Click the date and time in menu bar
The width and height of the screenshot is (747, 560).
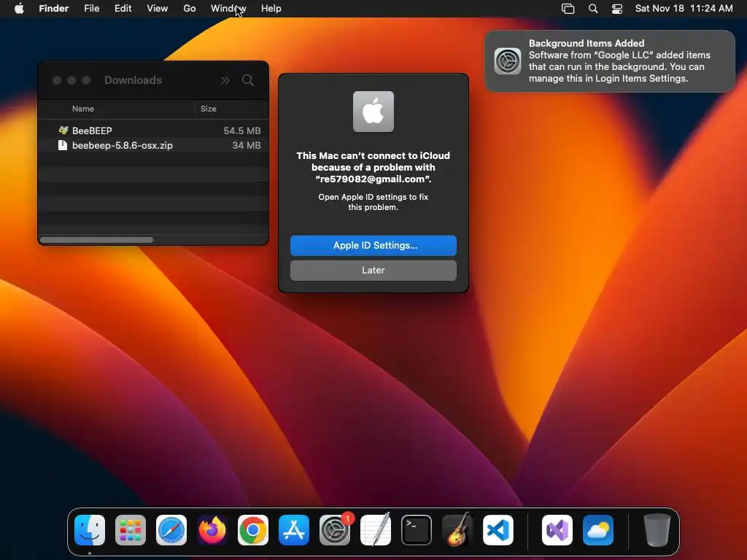click(x=684, y=9)
